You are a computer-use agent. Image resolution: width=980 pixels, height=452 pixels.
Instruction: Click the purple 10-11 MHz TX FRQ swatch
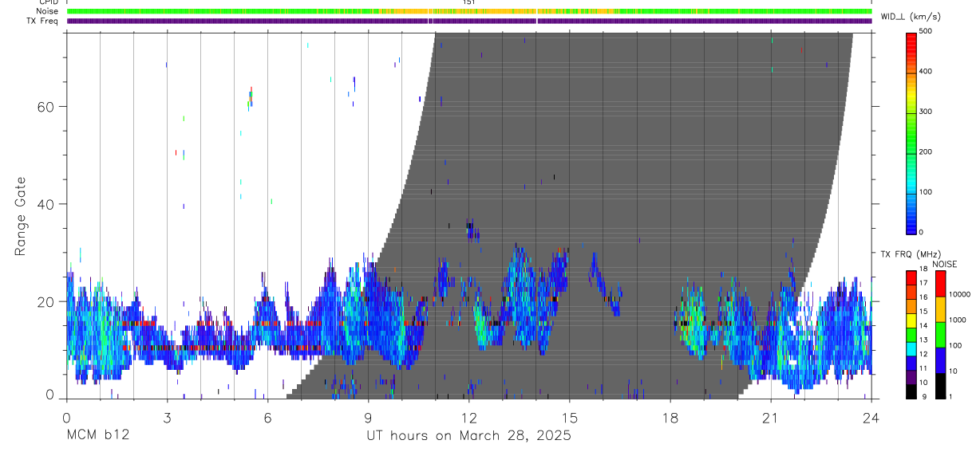point(911,375)
